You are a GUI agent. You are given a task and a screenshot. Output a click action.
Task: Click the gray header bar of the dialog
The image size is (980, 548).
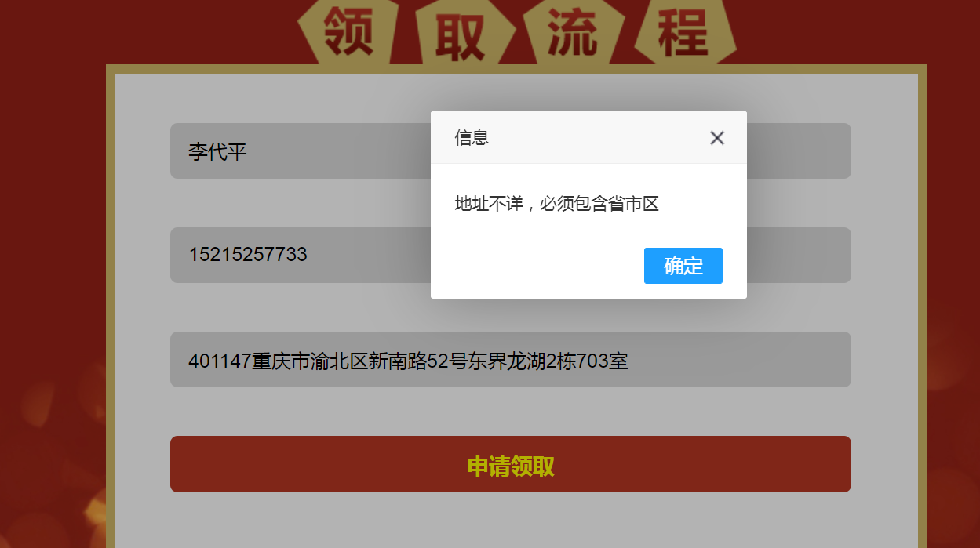click(x=588, y=137)
